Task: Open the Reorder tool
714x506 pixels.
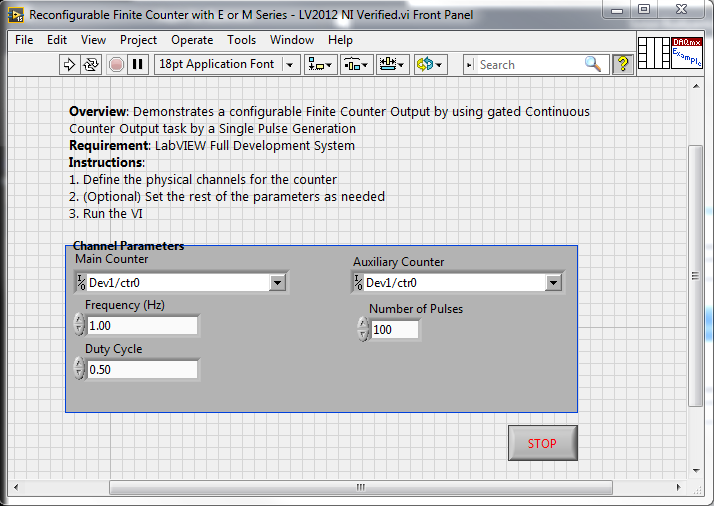Action: click(431, 65)
